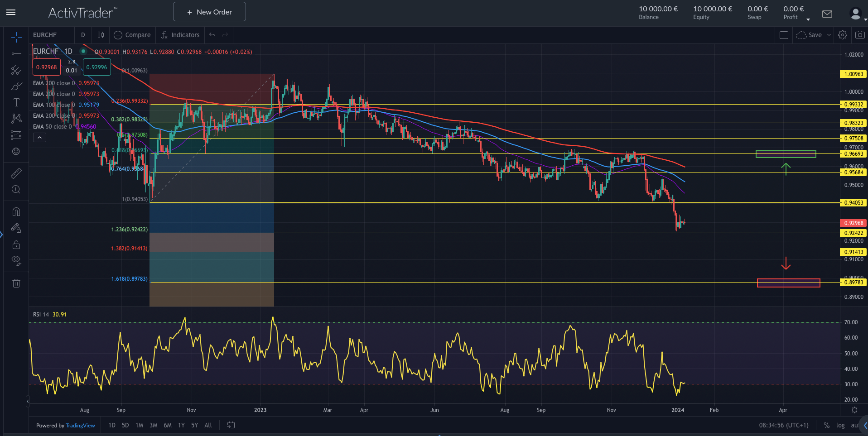The image size is (868, 436).
Task: Add text annotation with the Text tool
Action: click(16, 102)
